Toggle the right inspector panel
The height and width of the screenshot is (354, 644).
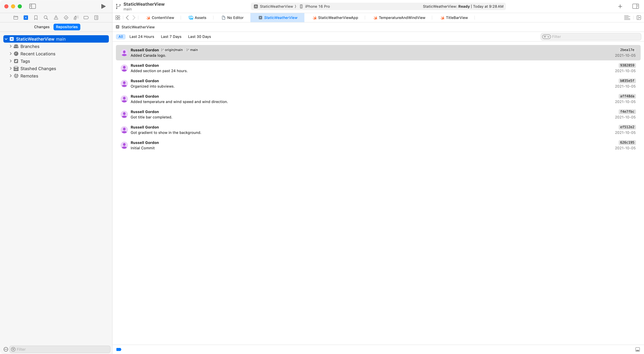click(635, 6)
